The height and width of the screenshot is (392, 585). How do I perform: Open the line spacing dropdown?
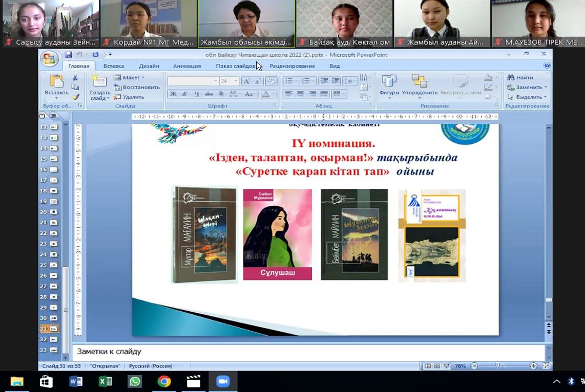(350, 81)
